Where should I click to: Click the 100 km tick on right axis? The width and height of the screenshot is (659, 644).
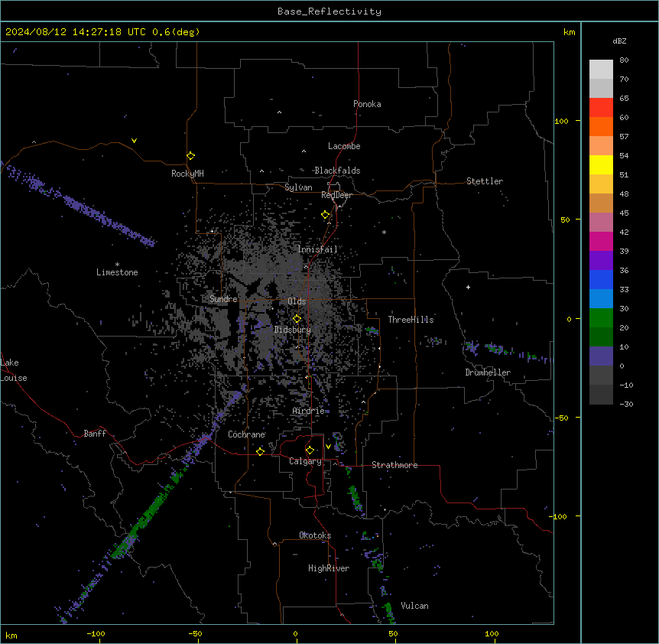click(x=561, y=121)
